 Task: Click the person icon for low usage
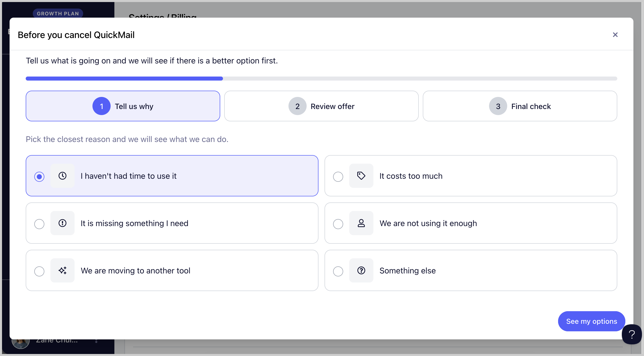361,223
